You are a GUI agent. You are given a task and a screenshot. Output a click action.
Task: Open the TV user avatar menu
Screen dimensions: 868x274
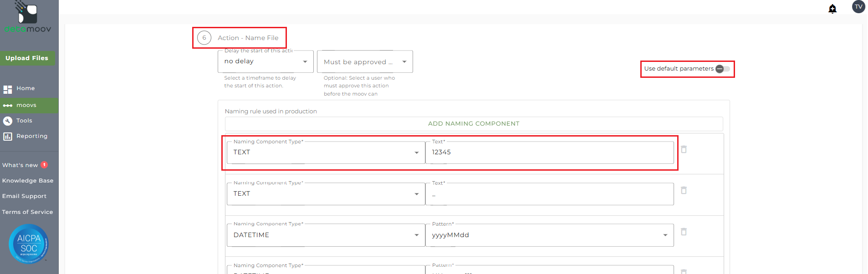858,7
